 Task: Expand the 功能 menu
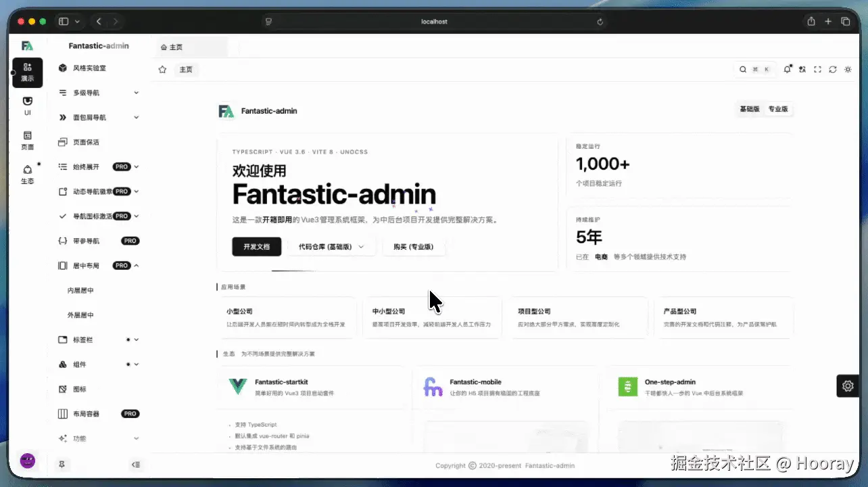99,438
